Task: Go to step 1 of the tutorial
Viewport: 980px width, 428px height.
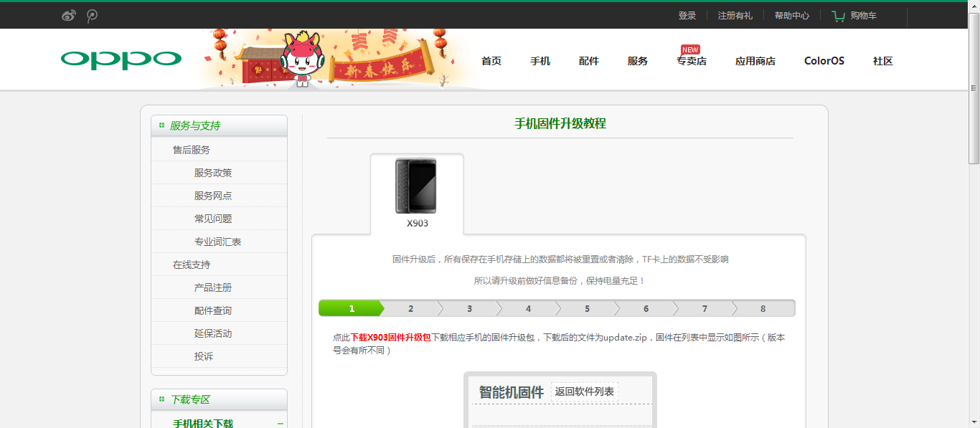Action: tap(352, 308)
